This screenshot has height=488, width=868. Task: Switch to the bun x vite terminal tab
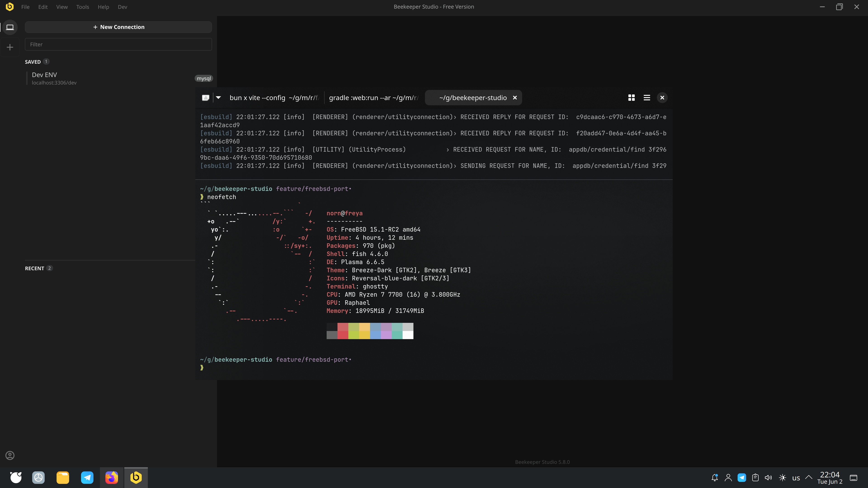coord(274,98)
